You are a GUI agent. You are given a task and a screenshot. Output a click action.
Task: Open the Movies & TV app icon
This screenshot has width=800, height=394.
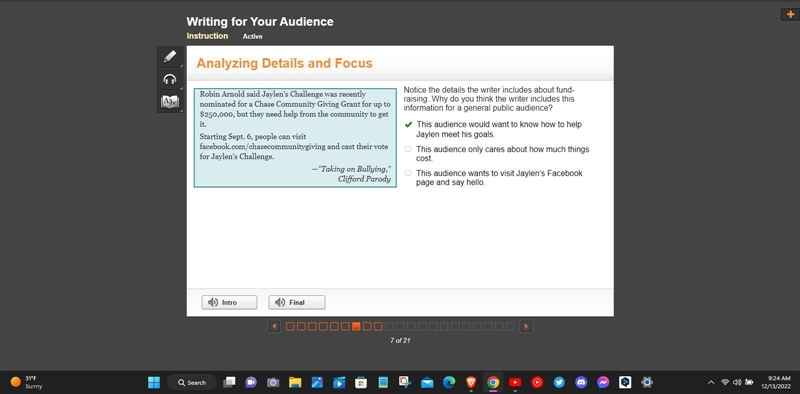pos(339,382)
